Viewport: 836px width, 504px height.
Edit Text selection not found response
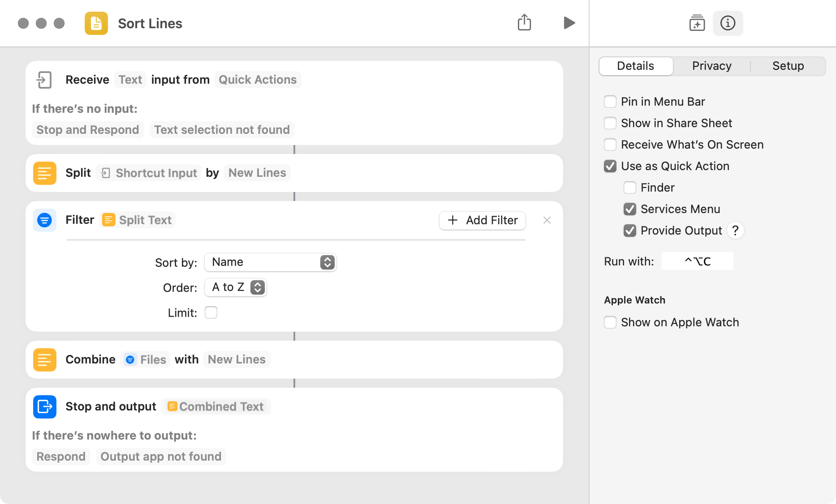(222, 130)
